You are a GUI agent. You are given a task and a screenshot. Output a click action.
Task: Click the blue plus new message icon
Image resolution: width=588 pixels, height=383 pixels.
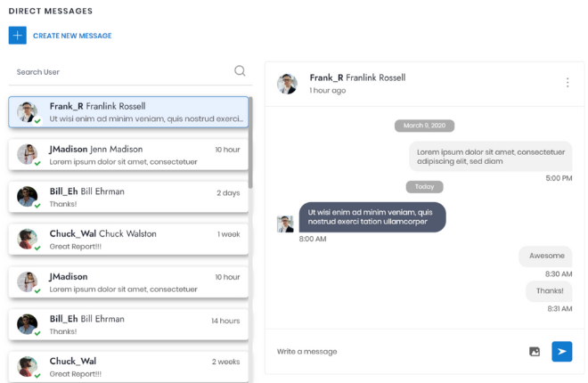pos(18,36)
